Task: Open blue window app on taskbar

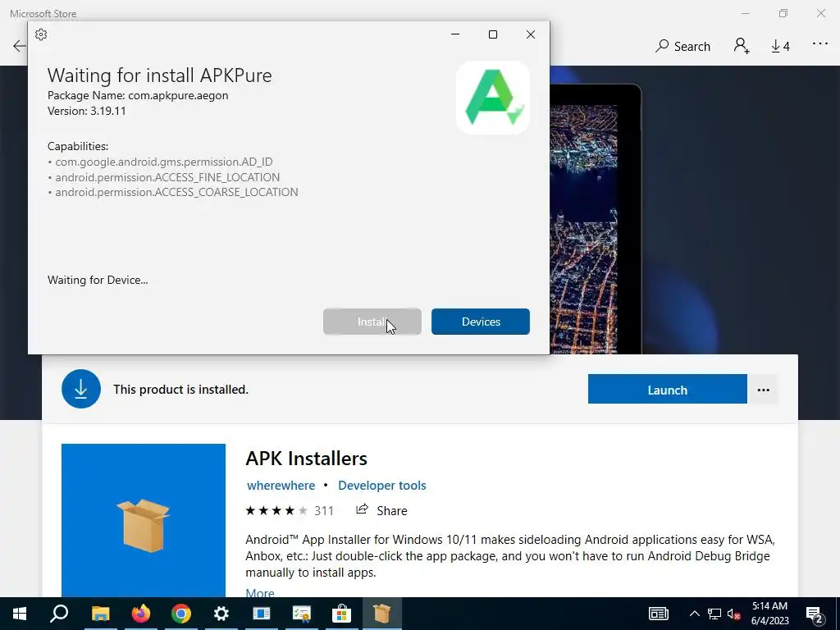Action: (262, 614)
